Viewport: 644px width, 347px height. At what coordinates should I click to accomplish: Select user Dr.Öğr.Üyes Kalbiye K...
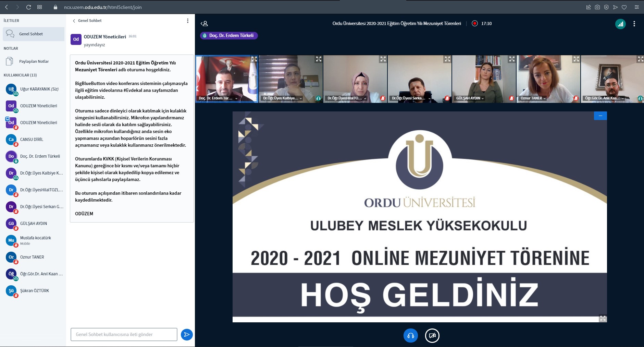point(34,173)
